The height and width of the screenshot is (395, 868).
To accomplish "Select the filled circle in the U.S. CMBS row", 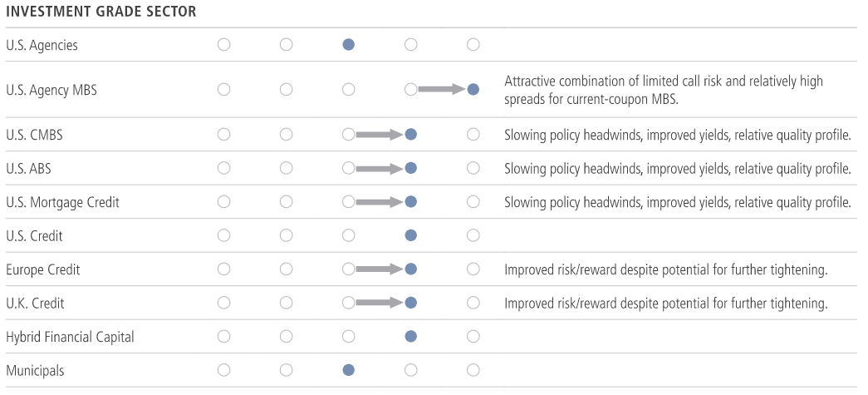I will pos(411,135).
